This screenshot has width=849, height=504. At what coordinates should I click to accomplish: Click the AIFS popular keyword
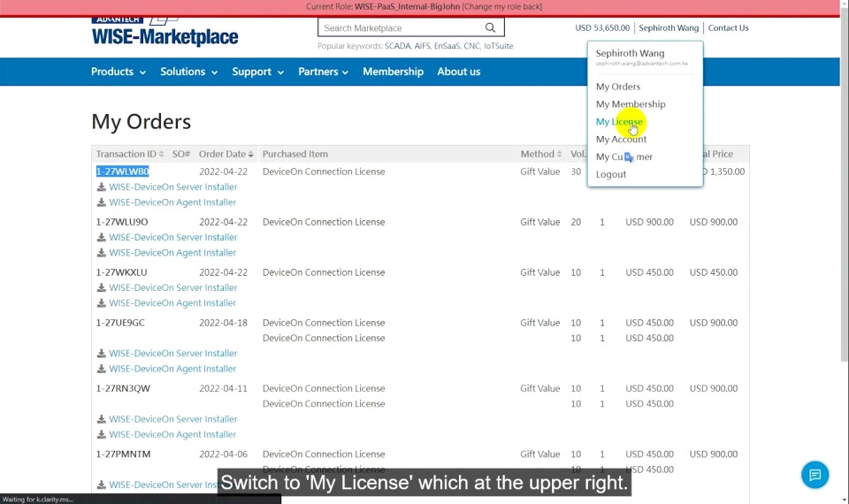[x=423, y=46]
